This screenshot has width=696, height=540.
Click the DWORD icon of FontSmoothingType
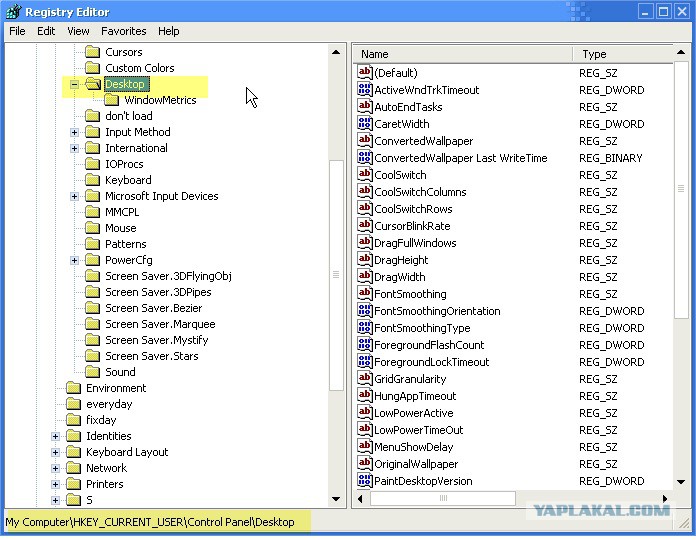364,327
